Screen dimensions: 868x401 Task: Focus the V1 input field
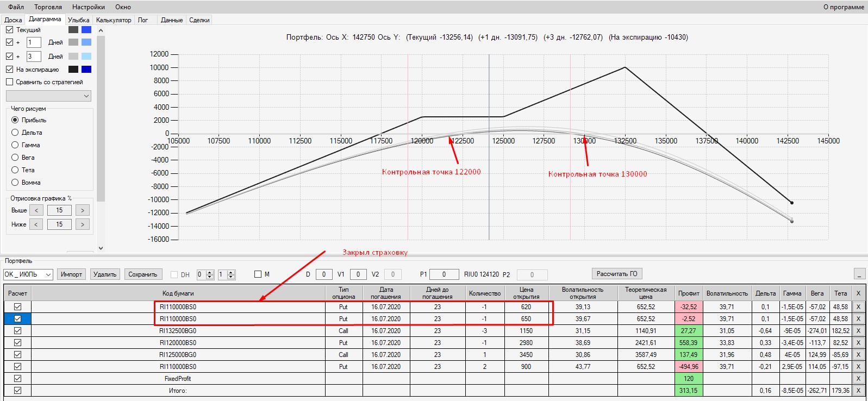[x=358, y=274]
